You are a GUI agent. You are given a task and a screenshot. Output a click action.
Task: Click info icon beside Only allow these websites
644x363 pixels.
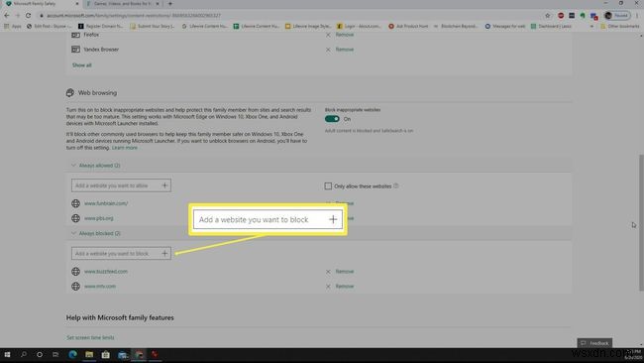coord(396,185)
